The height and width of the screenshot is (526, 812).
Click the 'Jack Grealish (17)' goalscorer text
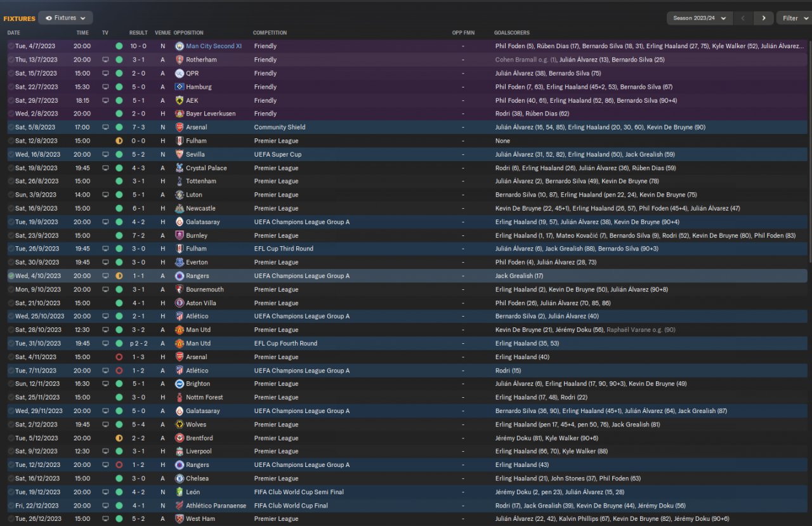coord(519,276)
